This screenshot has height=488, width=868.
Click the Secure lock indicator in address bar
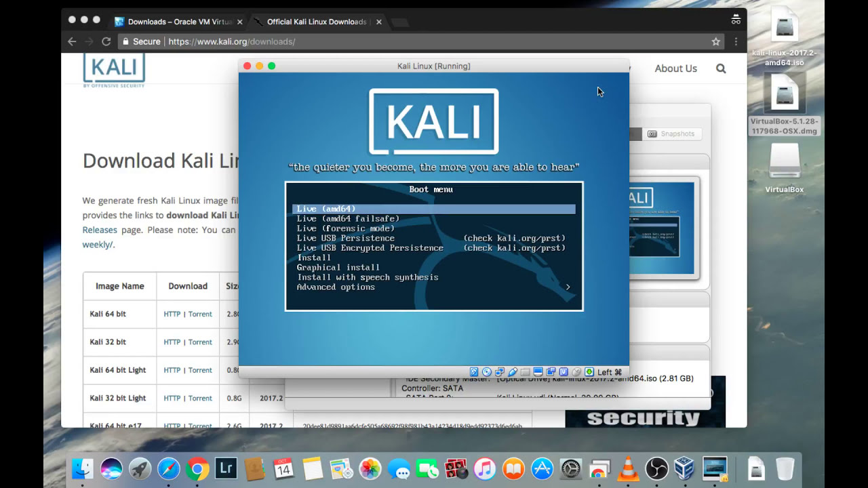click(x=141, y=41)
